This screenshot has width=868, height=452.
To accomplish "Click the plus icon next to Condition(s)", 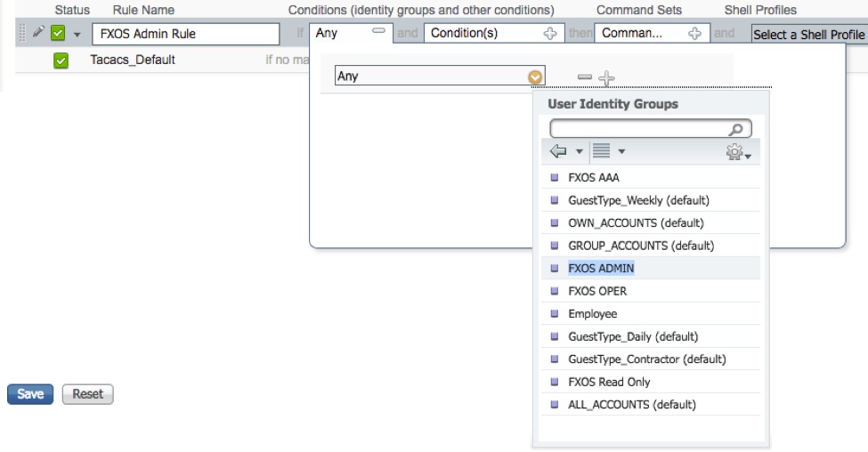I will click(x=550, y=34).
